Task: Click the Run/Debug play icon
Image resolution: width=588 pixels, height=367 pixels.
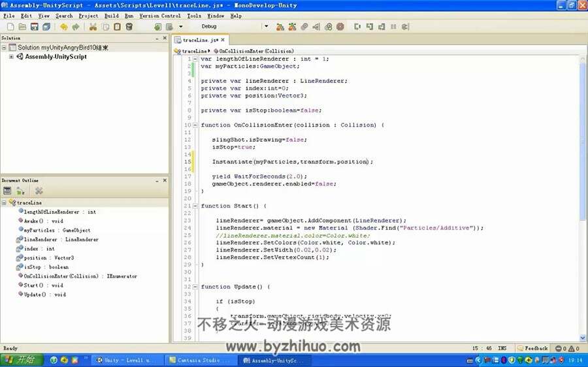Action: (x=316, y=27)
